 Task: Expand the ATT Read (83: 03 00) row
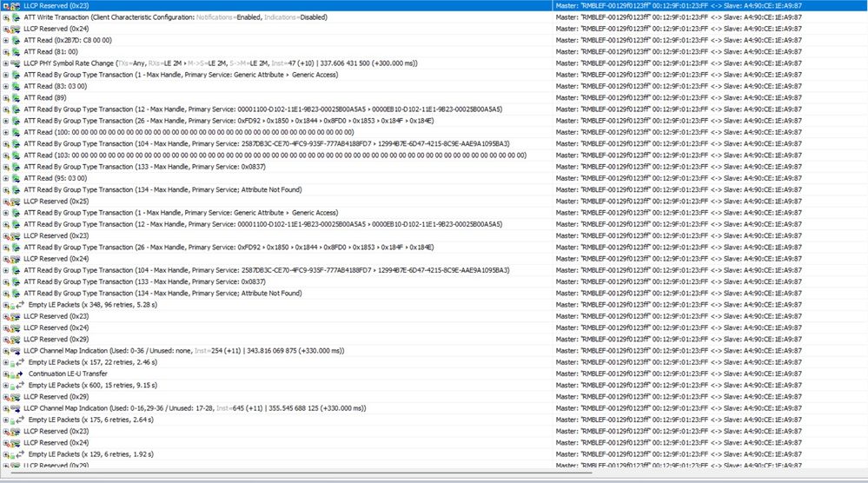(x=5, y=86)
